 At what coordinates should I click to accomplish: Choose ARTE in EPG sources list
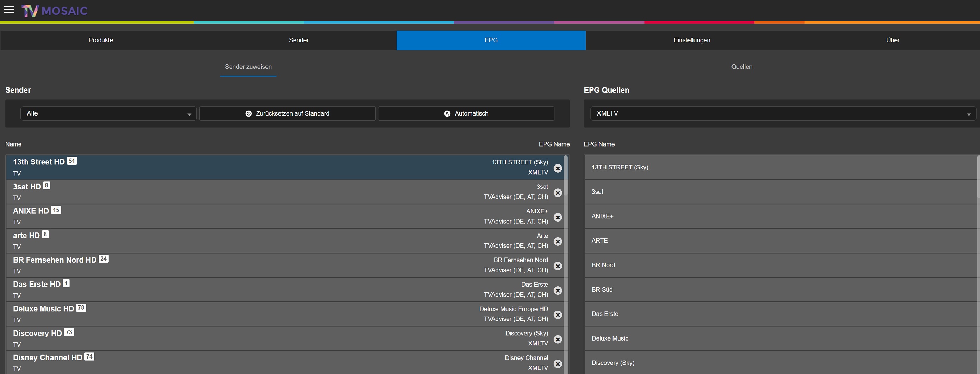tap(781, 241)
